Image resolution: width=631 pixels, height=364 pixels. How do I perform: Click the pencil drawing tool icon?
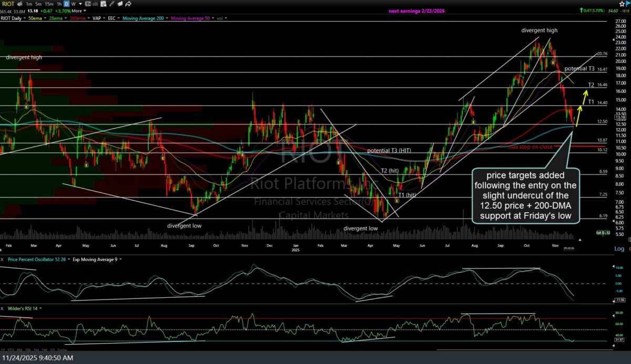113,4
